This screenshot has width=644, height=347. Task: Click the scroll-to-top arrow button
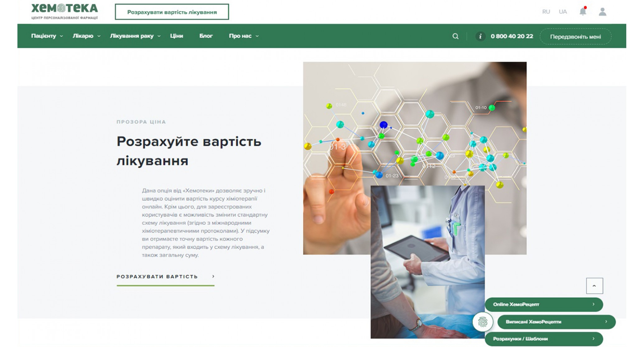(594, 286)
